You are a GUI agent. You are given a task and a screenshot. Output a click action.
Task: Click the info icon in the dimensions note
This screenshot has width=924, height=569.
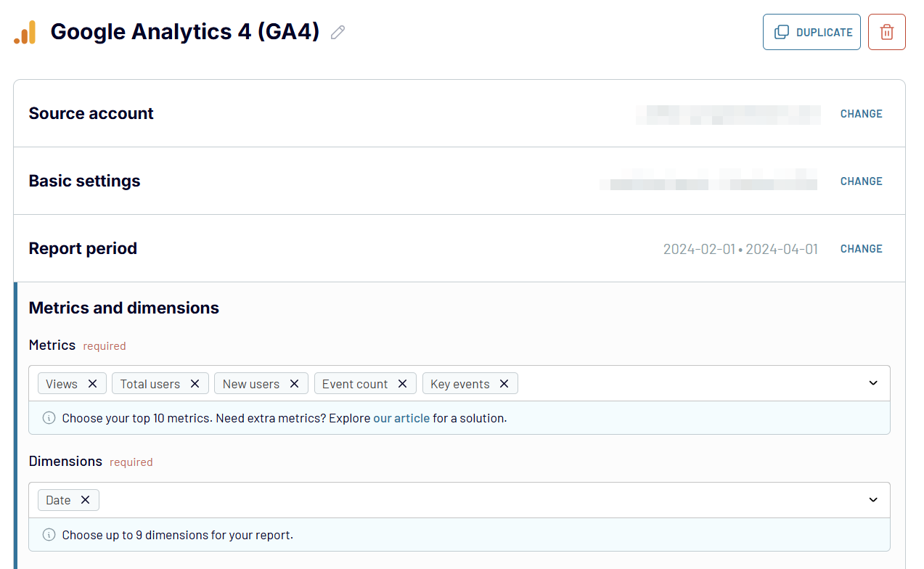click(49, 535)
